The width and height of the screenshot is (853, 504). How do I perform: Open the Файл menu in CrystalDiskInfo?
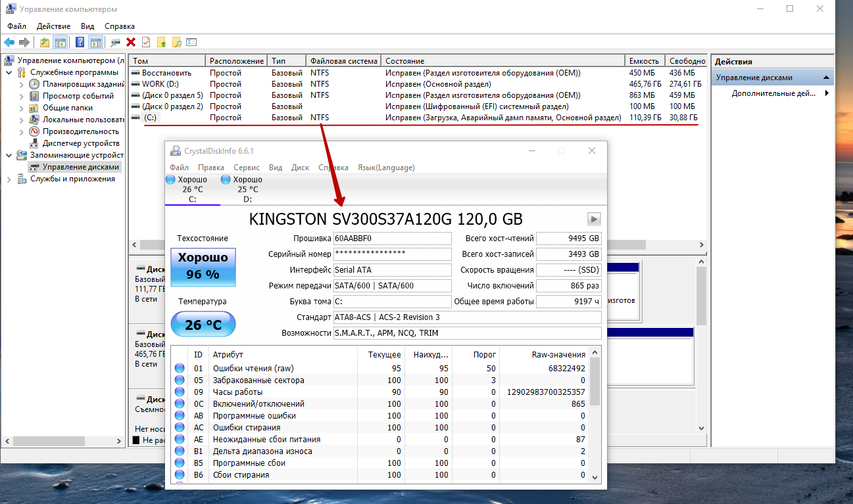[179, 168]
